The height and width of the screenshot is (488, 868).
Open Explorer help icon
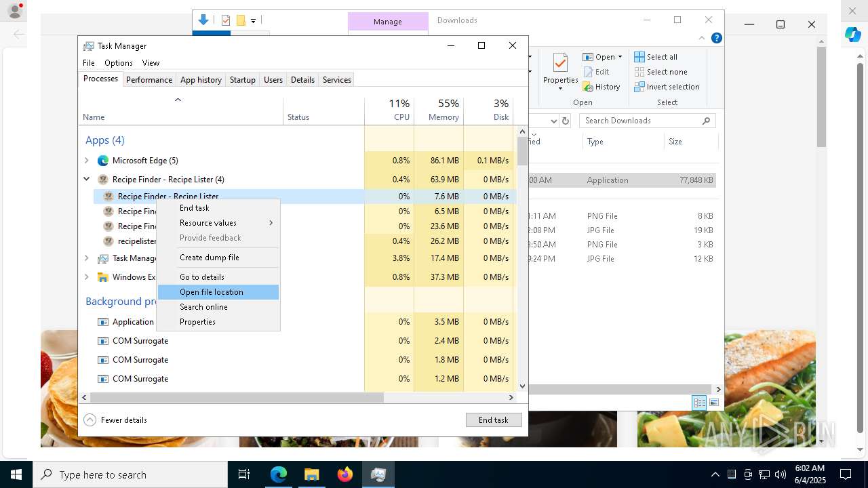[x=716, y=38]
